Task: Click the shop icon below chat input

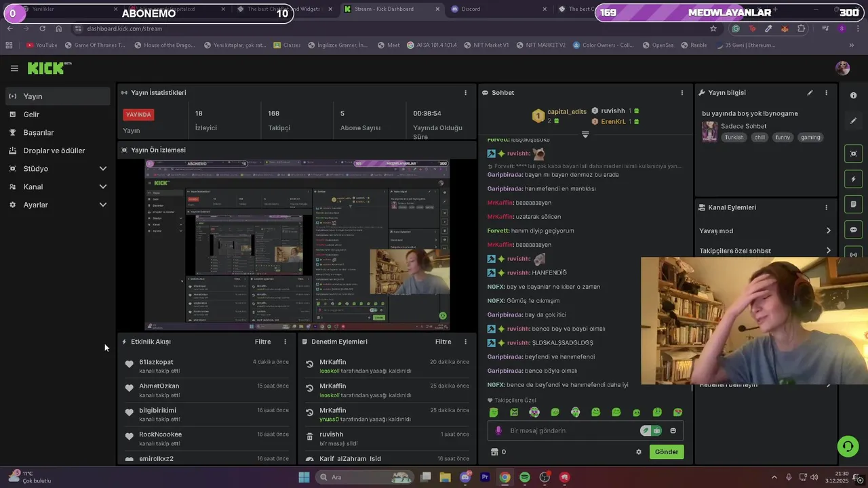Action: point(494,452)
